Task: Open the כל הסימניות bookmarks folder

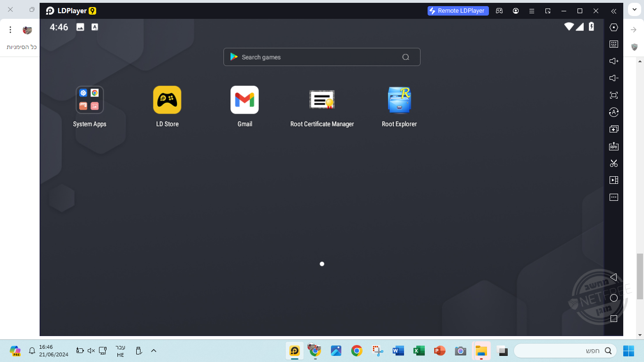Action: pyautogui.click(x=22, y=47)
